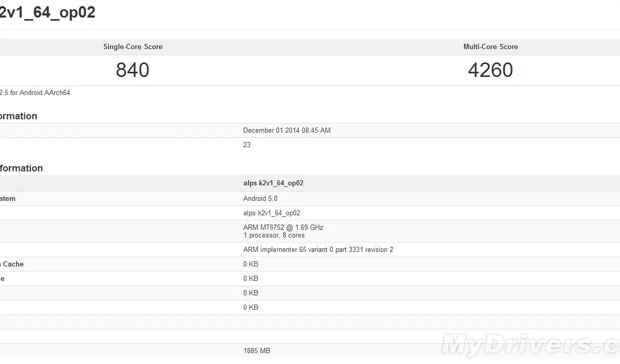Select the 0 KB value in the Cache row
Screen dimensions: 620x364
click(x=251, y=264)
